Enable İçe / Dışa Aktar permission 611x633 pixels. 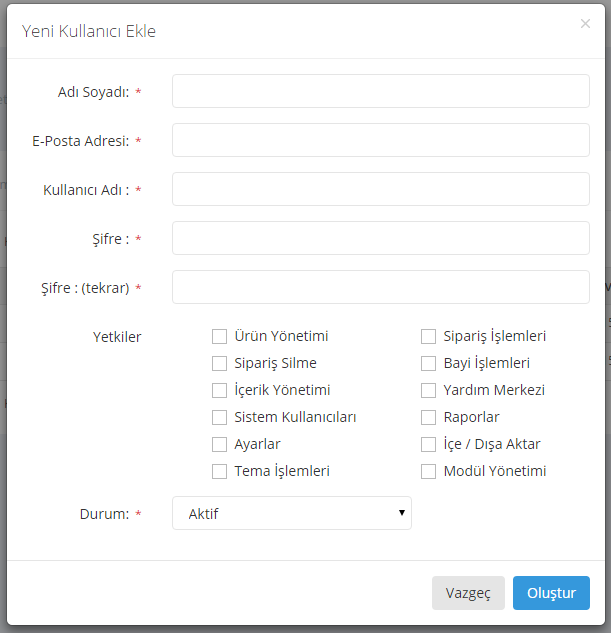(428, 445)
